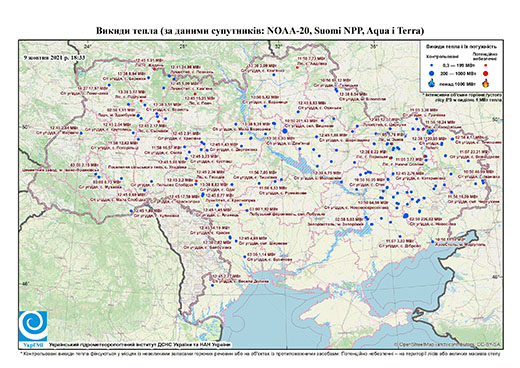Click the blue flame marker on the eastern border
Viewport: 520px width, 368px height.
[x=430, y=132]
